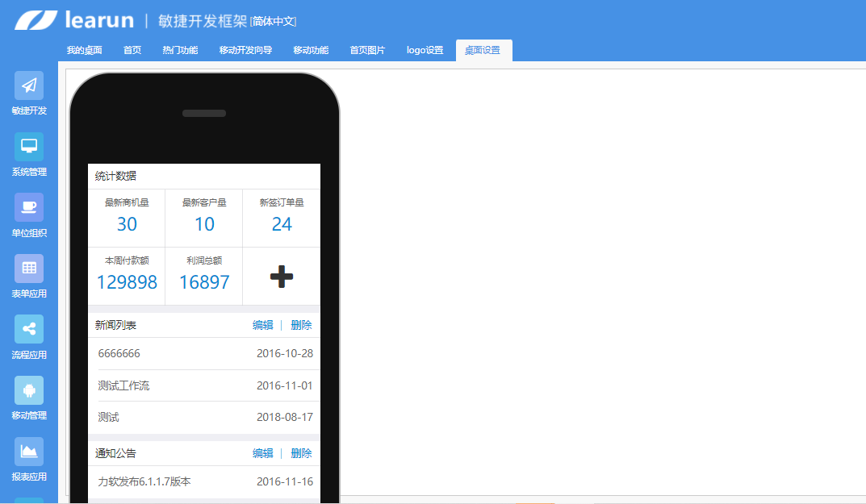Click the value 129898

click(127, 282)
